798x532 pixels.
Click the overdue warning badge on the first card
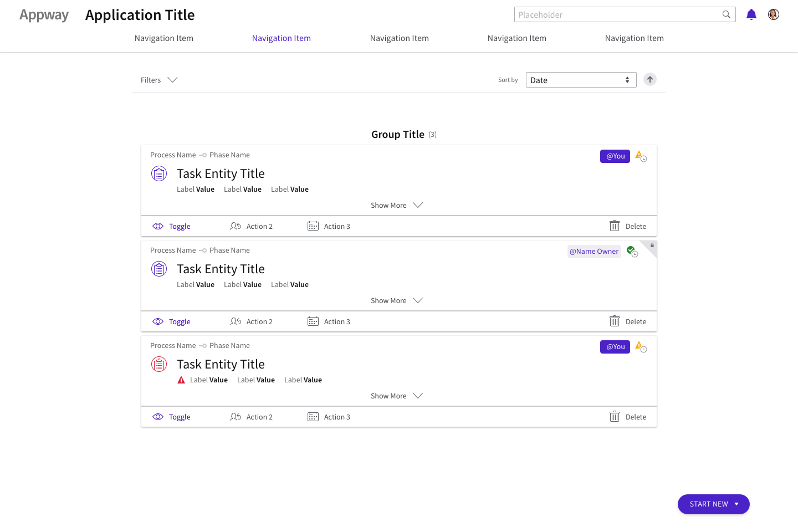pos(641,156)
